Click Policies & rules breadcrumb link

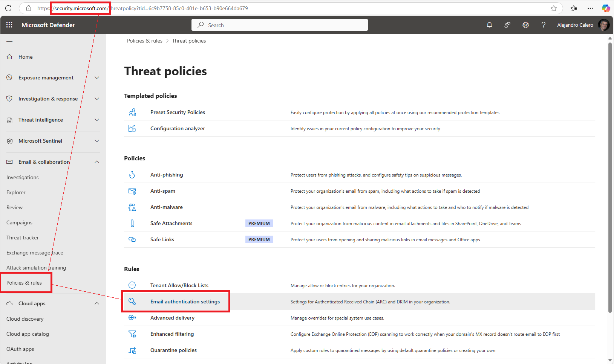pos(145,41)
